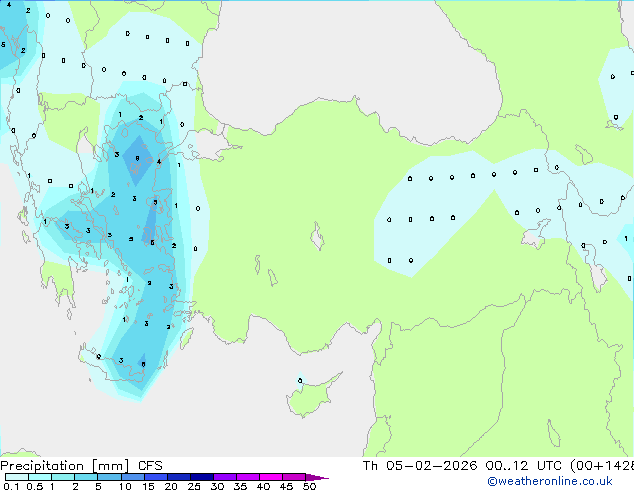
Task: Click the island of Cyprus on the map
Action: point(311,397)
